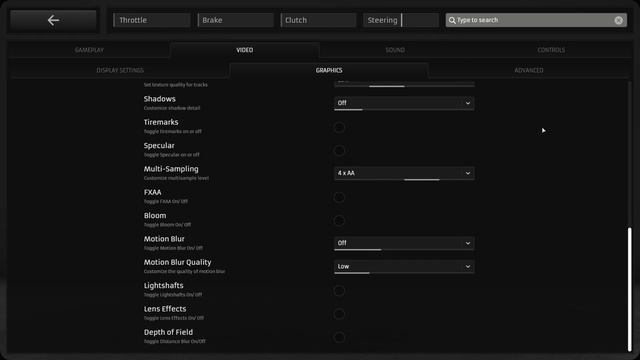Click the Shadows setting label
640x360 pixels.
(x=160, y=99)
